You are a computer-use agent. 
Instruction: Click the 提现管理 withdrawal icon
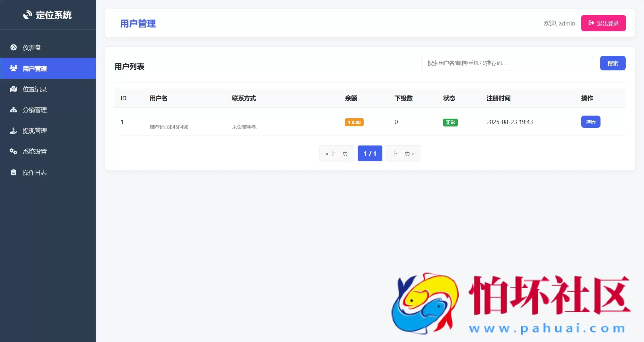(13, 131)
